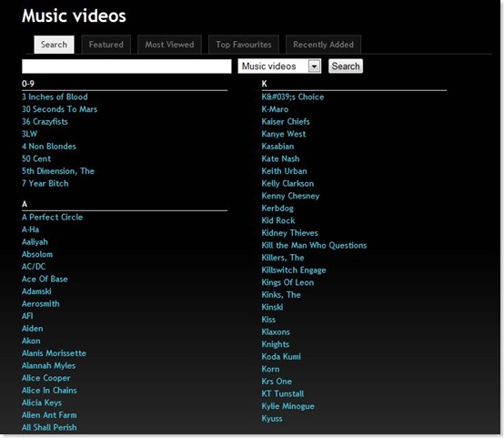Open the Adamski link

pos(36,291)
